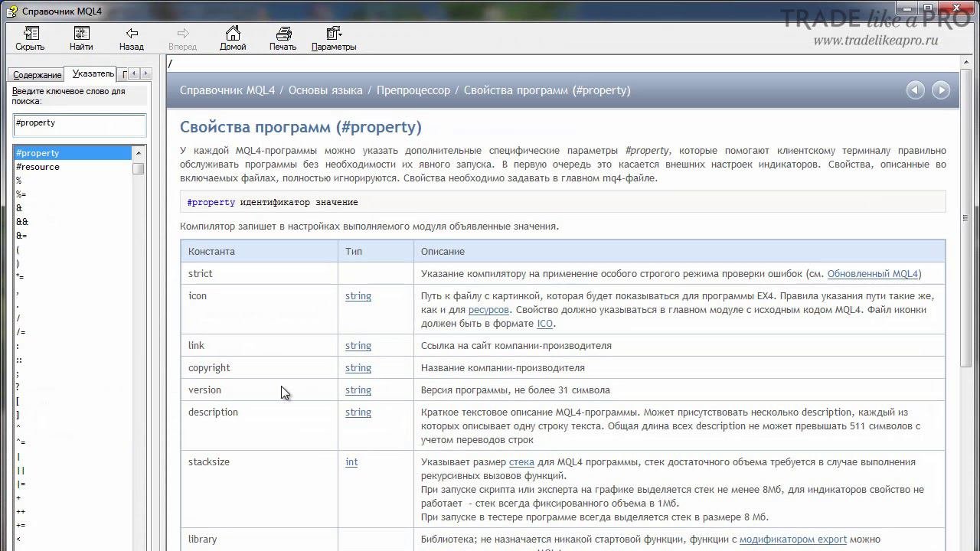Open the Справочник MQL4 breadcrumb
Screen dimensions: 980x551
(x=227, y=90)
